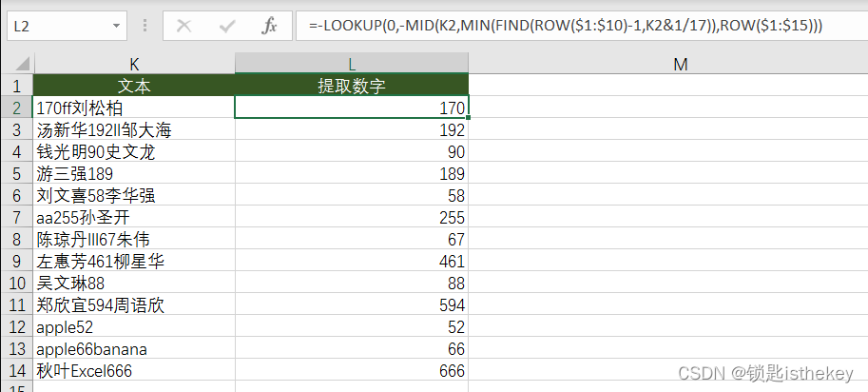Click cell containing 170ff刘松柏
The width and height of the screenshot is (868, 392).
134,108
